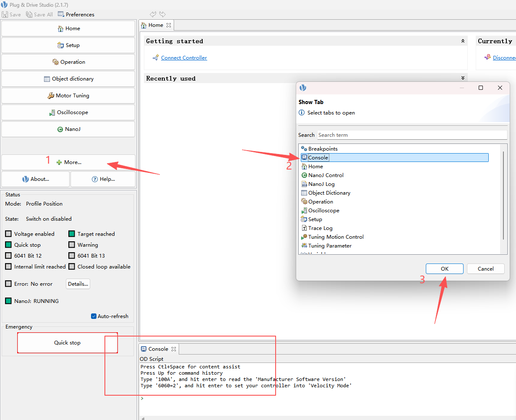
Task: Click the Search term field in Show Tab
Action: [x=412, y=135]
